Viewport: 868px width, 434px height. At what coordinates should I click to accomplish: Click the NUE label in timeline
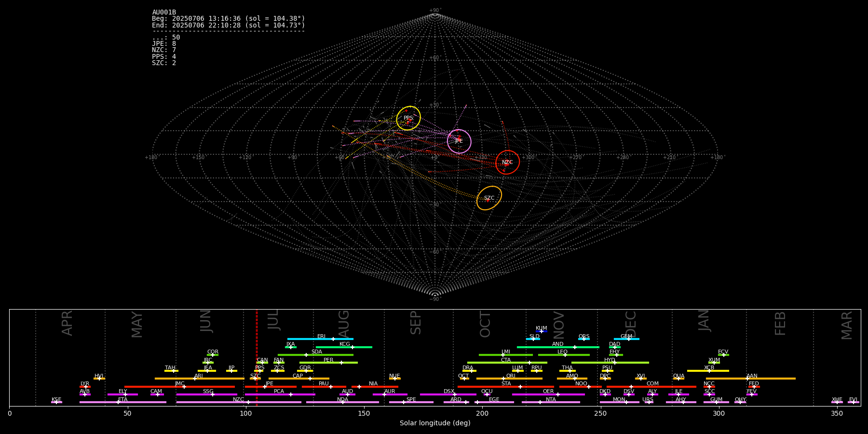tap(394, 376)
